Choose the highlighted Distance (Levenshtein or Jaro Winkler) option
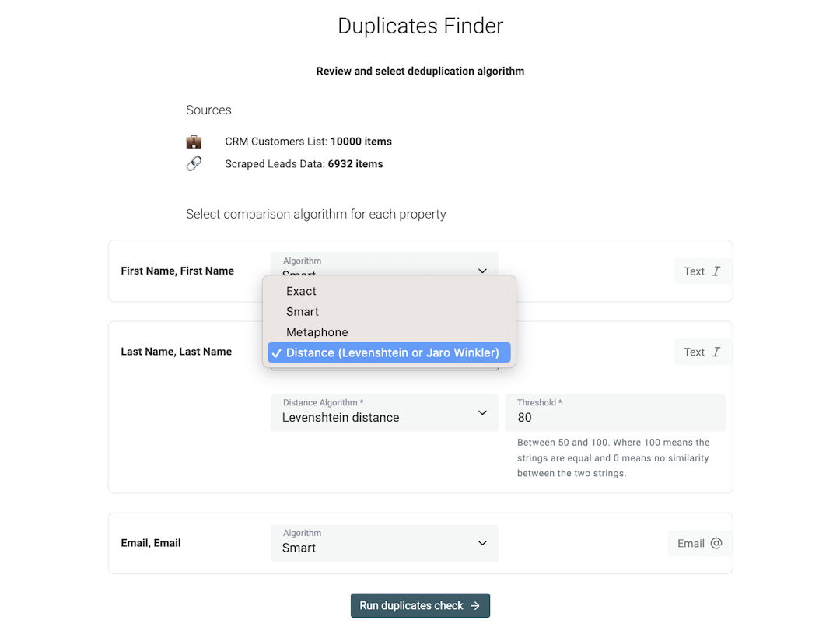Viewport: 840px width, 641px height. click(x=388, y=352)
